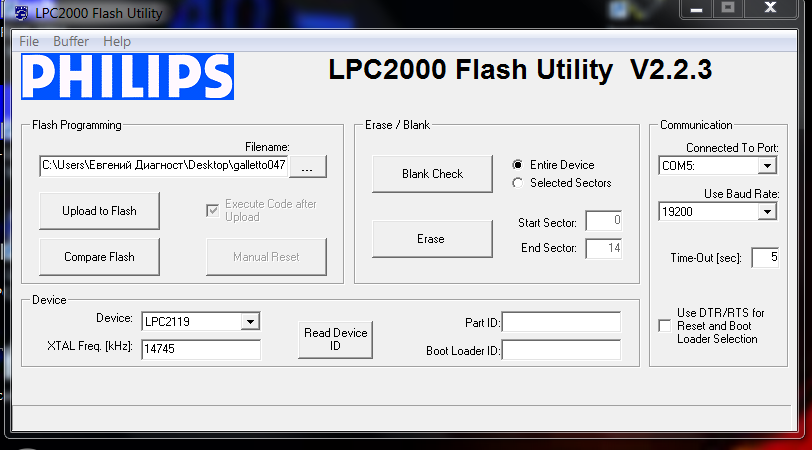Select the Entire Device radio option

pos(517,165)
